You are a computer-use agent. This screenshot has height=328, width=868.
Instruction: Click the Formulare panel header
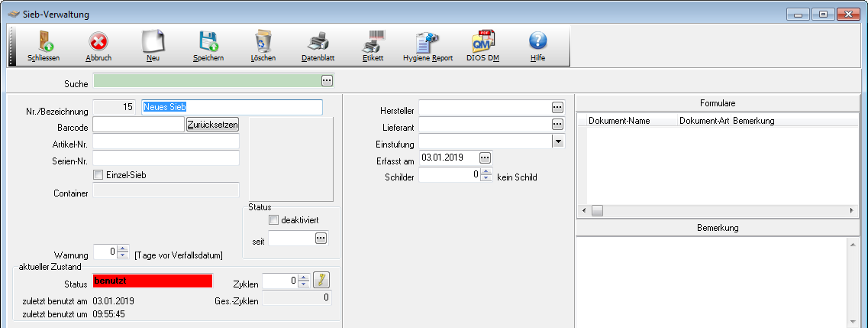[x=717, y=104]
